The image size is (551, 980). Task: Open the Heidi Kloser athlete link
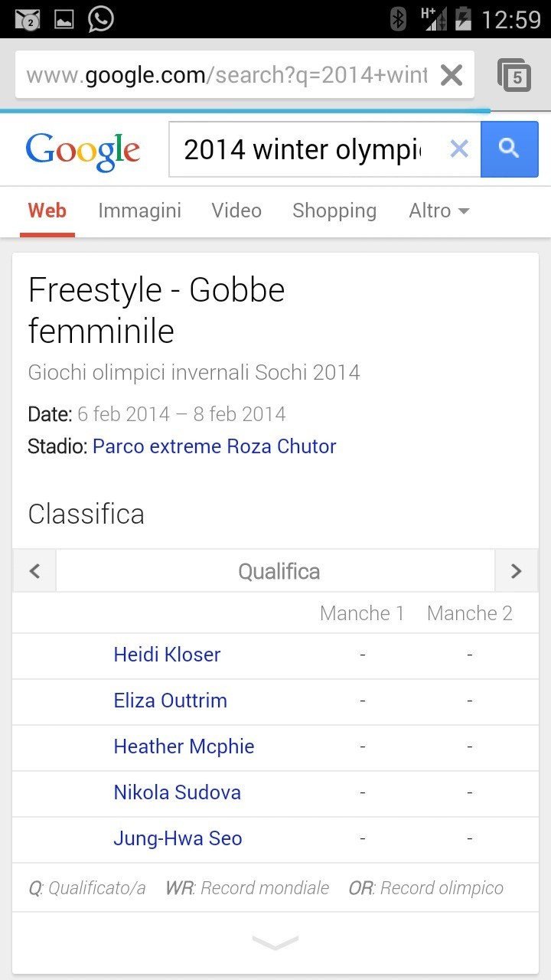click(x=167, y=655)
